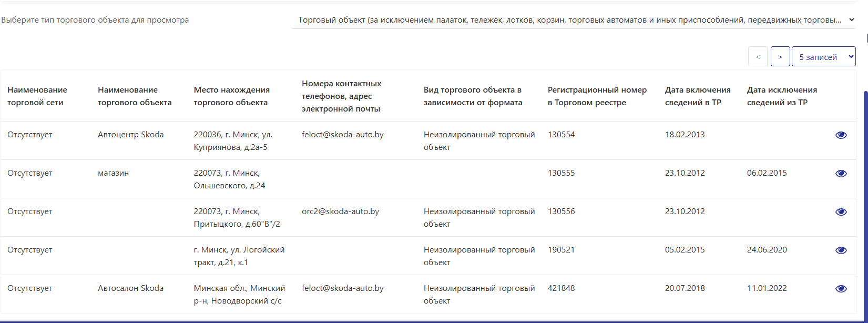Open the '5 записей' page size dropdown
Viewport: 868px width, 323px height.
tap(823, 57)
